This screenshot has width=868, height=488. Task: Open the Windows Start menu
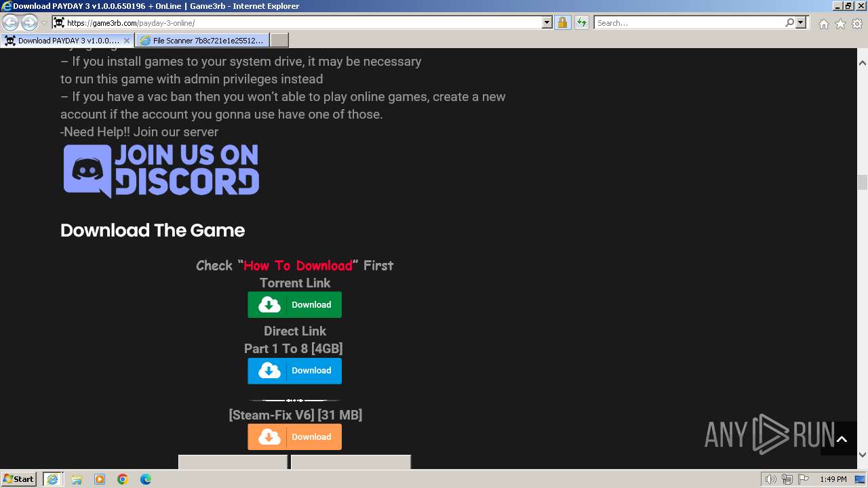coord(18,479)
